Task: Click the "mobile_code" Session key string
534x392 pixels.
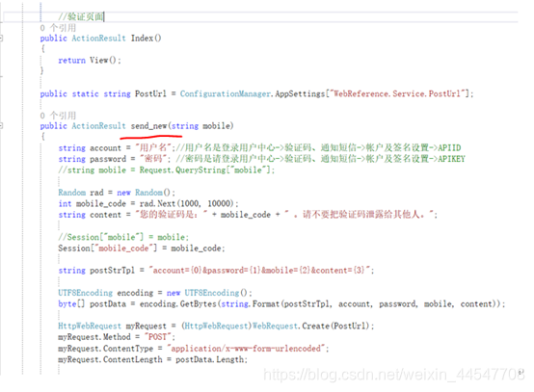Action: point(123,248)
